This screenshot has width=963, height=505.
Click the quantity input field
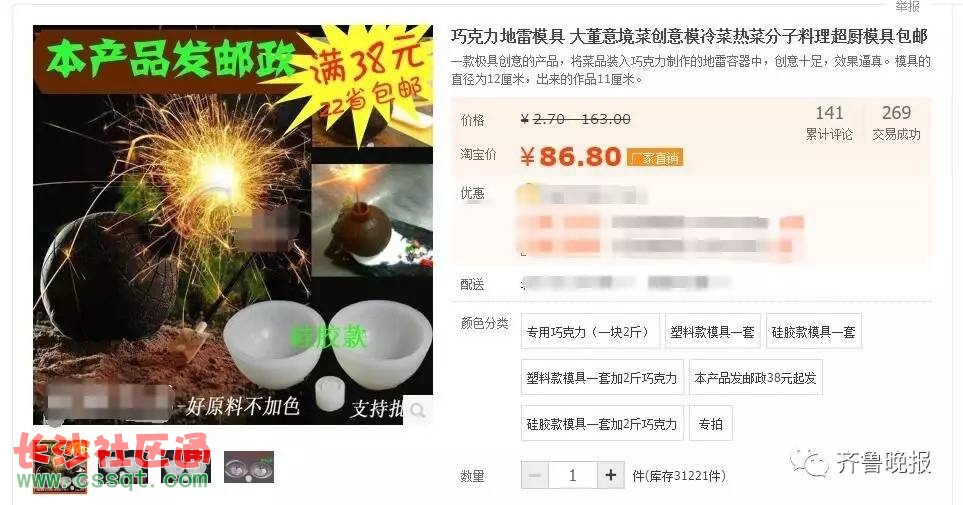tap(572, 475)
